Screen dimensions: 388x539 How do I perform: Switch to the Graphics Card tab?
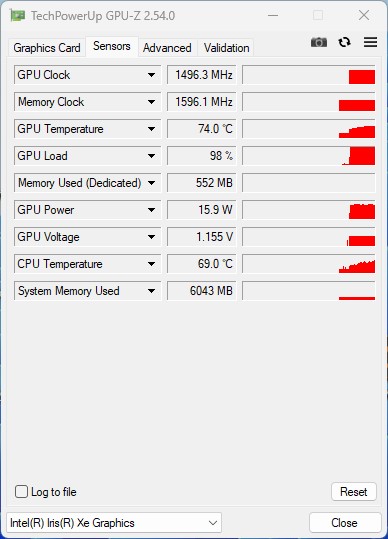click(x=47, y=48)
